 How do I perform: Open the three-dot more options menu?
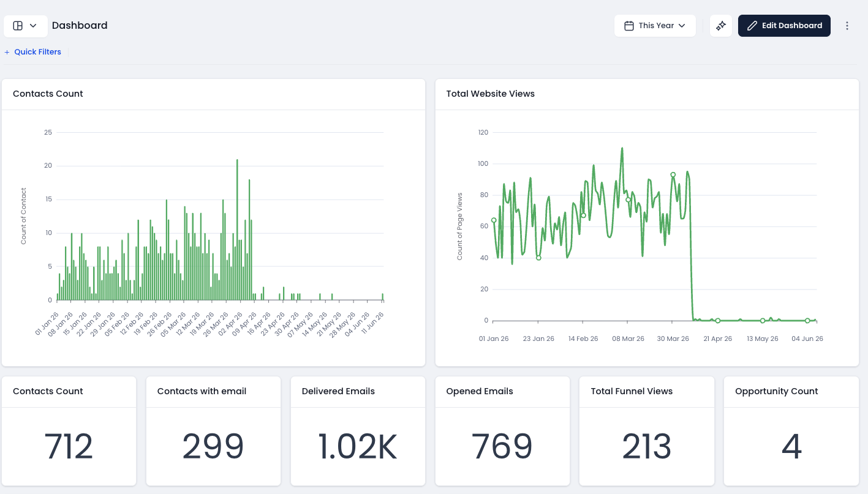(x=847, y=26)
